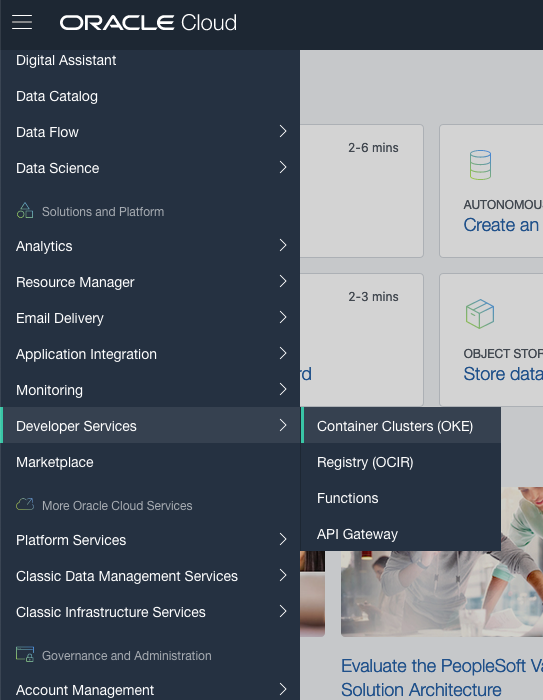Click the More Oracle Cloud Services cloud icon
543x700 pixels.
pos(25,504)
